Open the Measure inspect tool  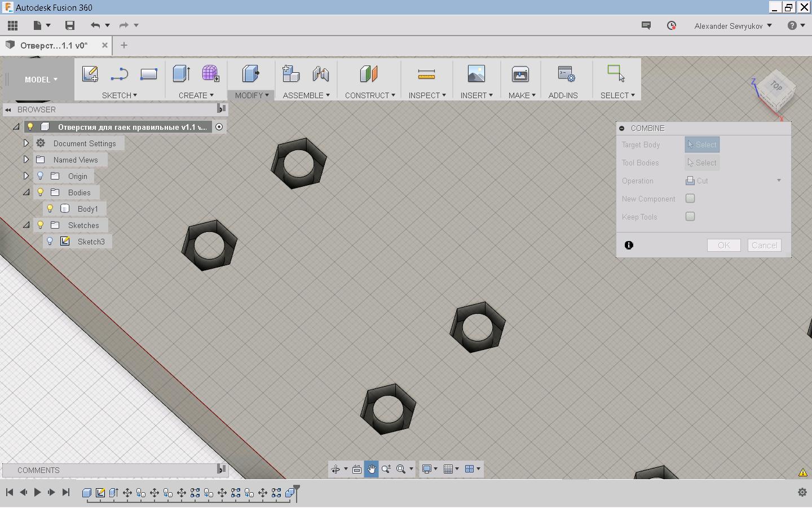(x=426, y=74)
